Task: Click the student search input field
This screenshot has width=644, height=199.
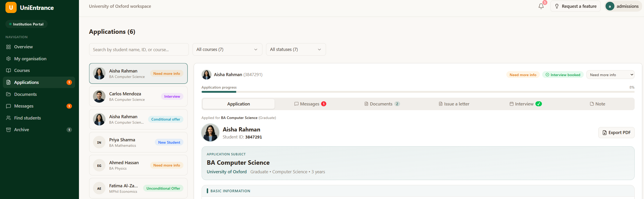Action: tap(139, 49)
